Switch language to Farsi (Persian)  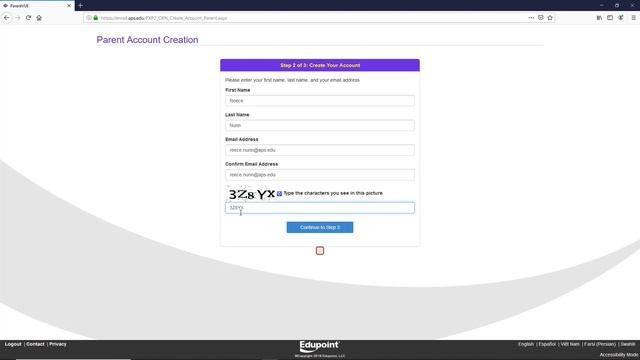[600, 344]
